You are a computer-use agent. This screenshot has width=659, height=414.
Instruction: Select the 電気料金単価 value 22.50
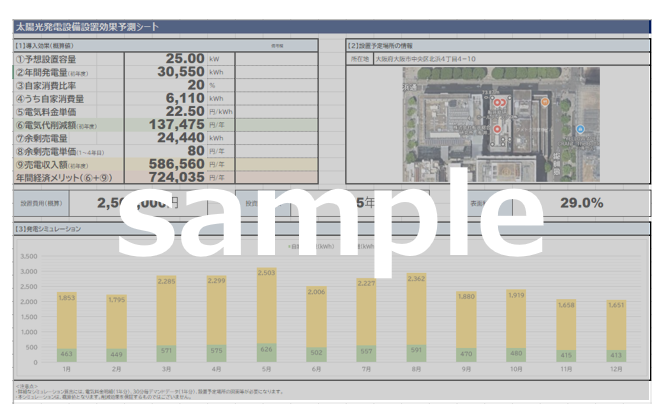tap(183, 111)
